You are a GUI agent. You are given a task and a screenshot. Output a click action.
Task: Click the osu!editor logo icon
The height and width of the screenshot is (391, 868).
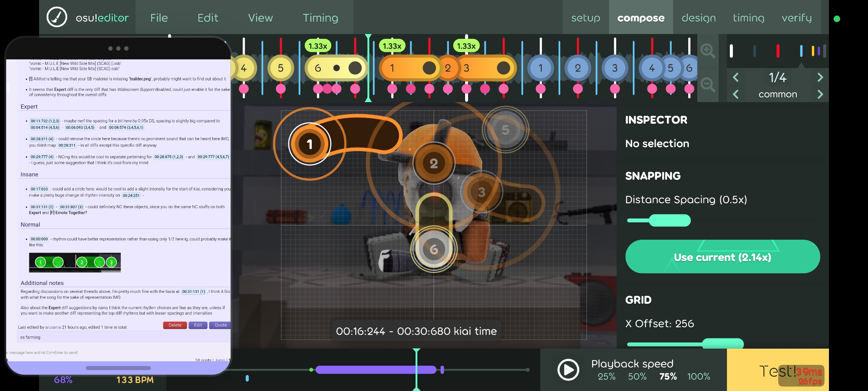pyautogui.click(x=57, y=17)
